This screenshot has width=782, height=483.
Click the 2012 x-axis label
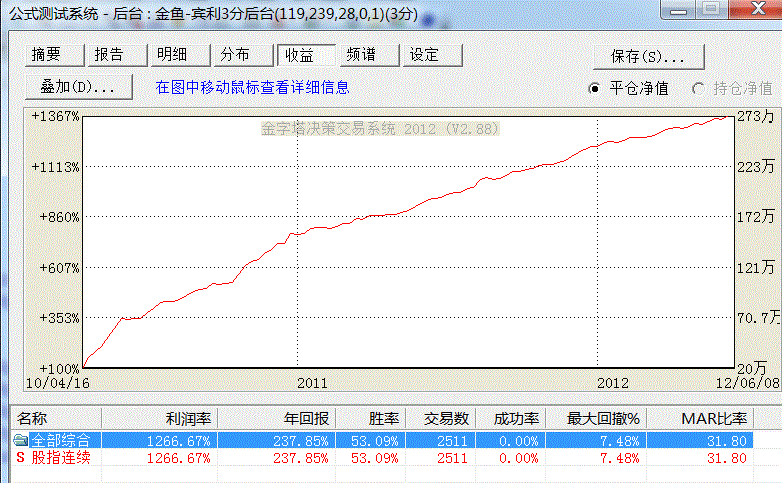click(x=613, y=383)
